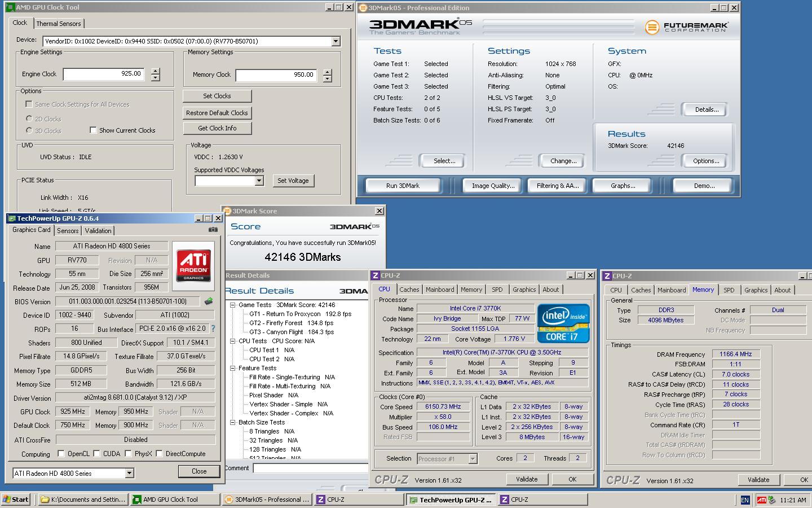Select the 3D Clocks radio button
Viewport: 812px width, 508px height.
pos(29,130)
